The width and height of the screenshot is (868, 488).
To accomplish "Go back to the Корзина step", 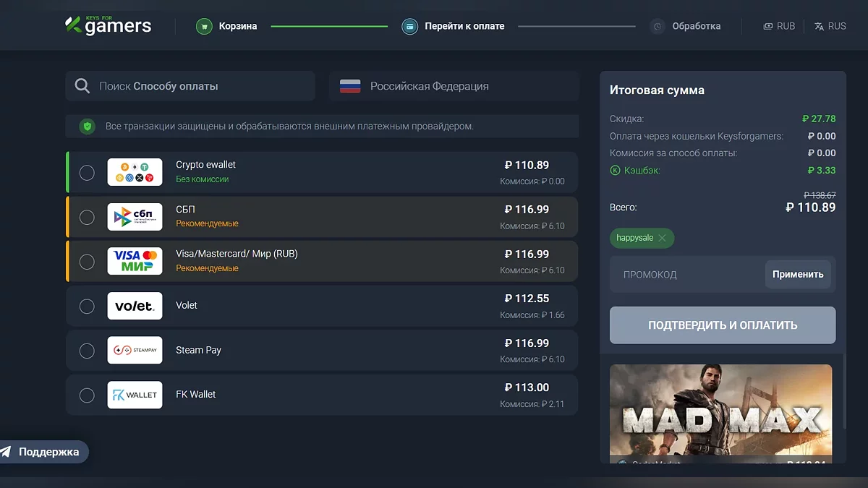I will tap(238, 26).
